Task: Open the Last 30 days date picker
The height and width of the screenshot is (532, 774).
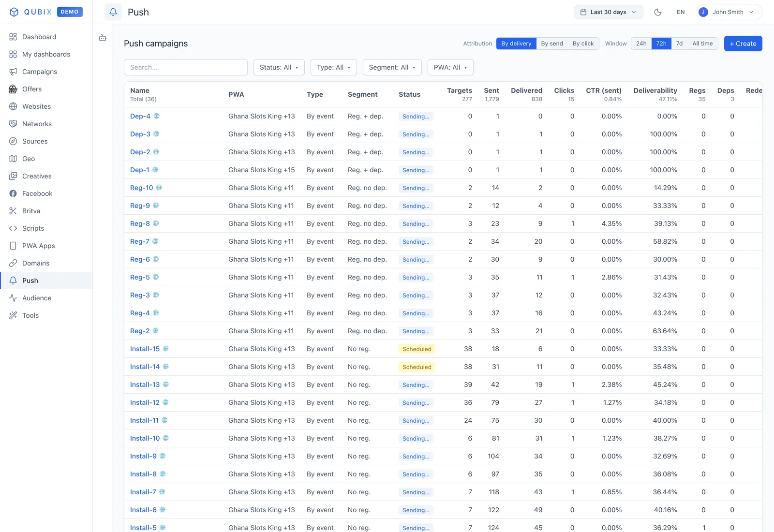Action: (x=609, y=12)
